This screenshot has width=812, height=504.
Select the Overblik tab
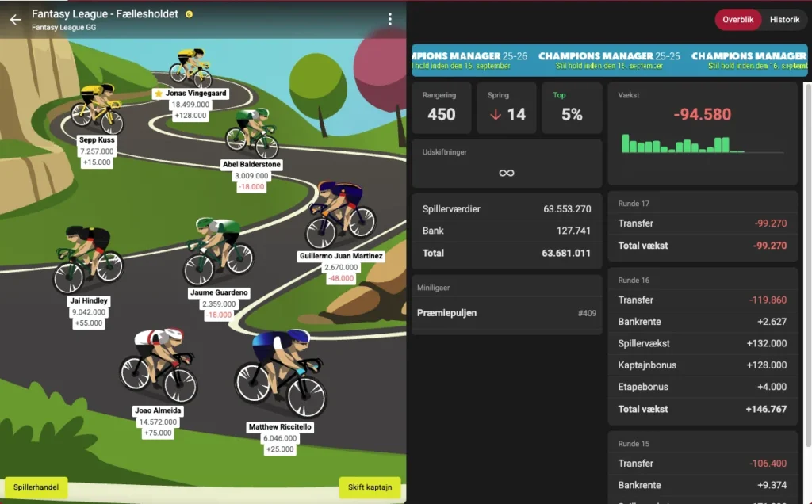click(738, 20)
